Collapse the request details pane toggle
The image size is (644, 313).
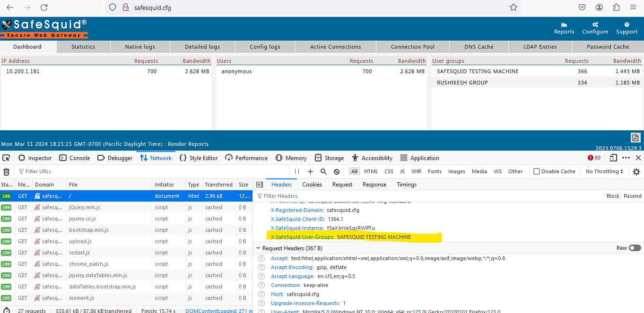pos(260,185)
